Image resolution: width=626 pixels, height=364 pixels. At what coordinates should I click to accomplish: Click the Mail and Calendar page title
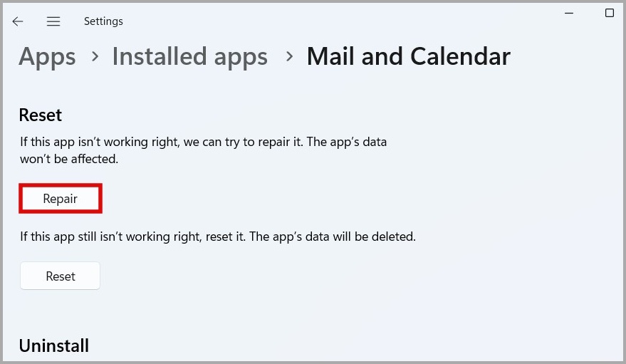[x=408, y=57]
